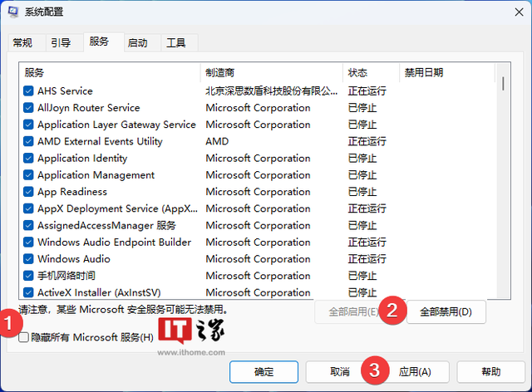Uncheck the 手机网络时间 checkbox
This screenshot has height=392, width=532.
(28, 276)
